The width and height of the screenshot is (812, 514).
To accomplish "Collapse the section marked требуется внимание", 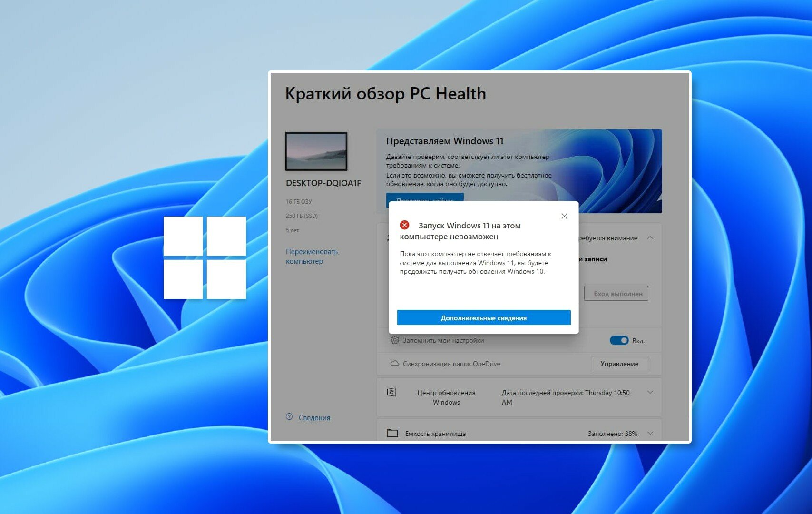I will [x=650, y=237].
